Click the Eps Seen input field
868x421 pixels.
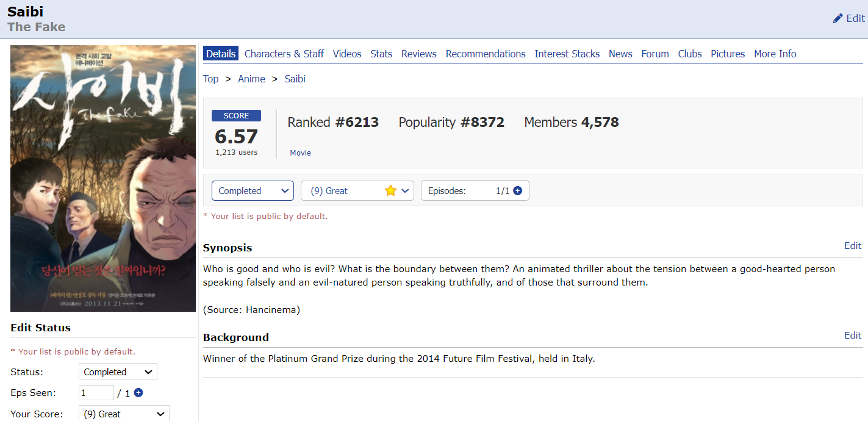[96, 393]
